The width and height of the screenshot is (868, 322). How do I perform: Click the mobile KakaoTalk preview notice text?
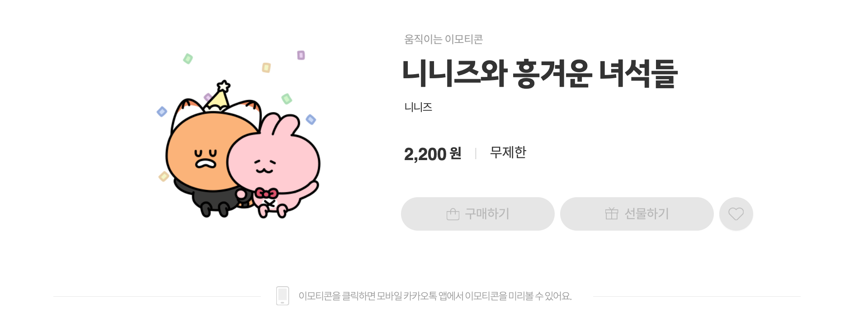click(435, 296)
